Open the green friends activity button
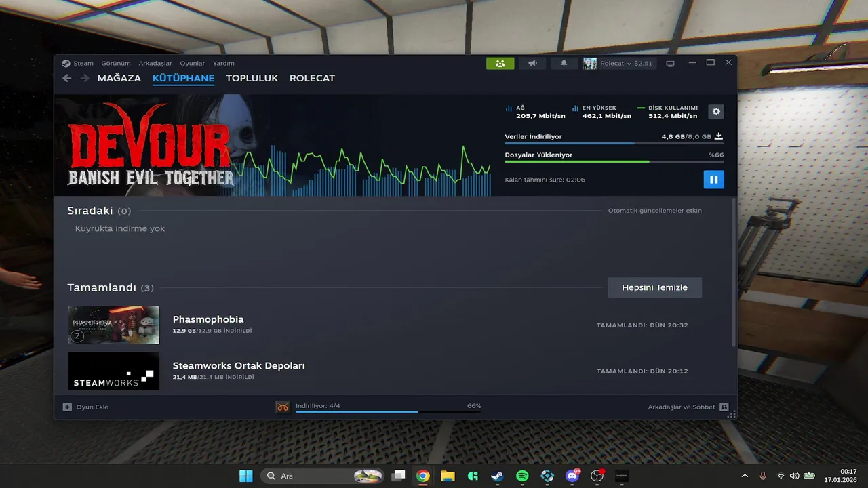 click(x=500, y=63)
